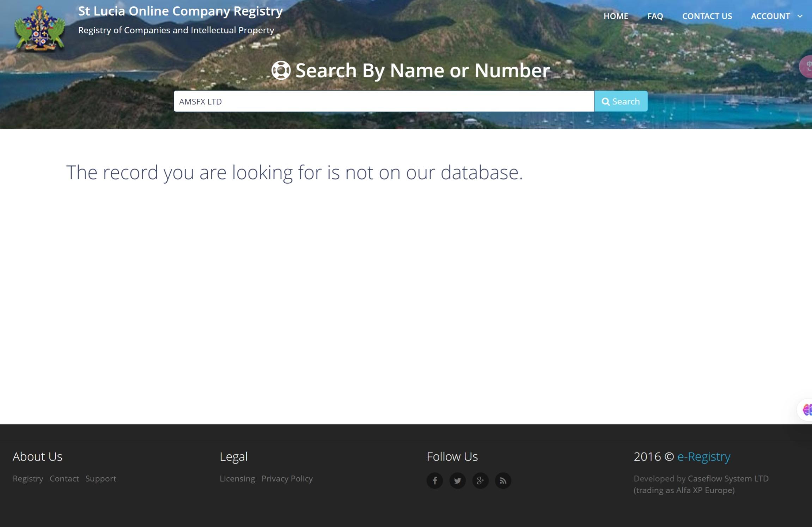The width and height of the screenshot is (812, 527).
Task: Open the Registry footer link
Action: 28,479
